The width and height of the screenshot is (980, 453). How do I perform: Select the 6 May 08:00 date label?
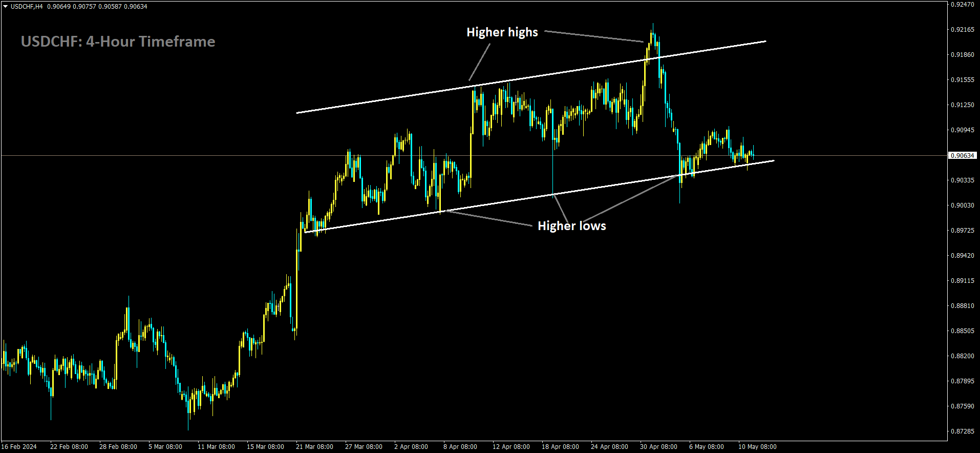click(x=707, y=447)
